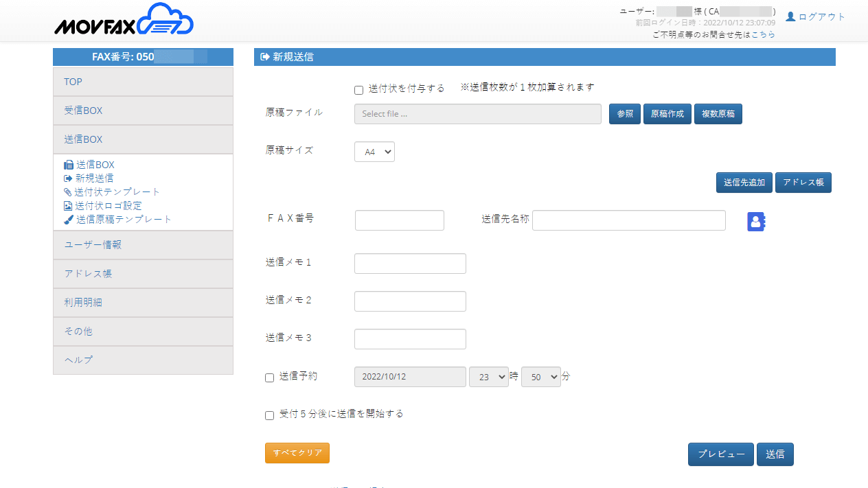Click the address book contact icon
This screenshot has width=868, height=488.
[756, 221]
